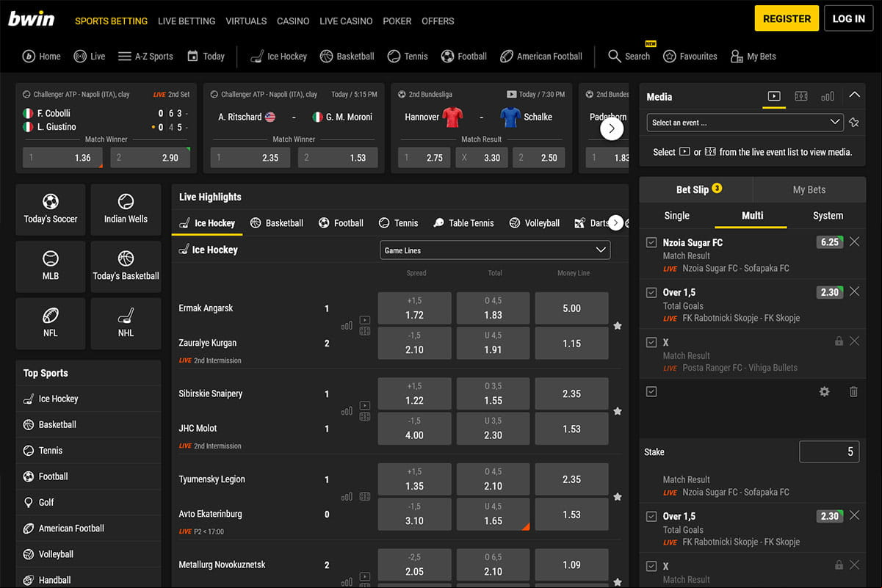Go to Home in the sports navigation bar
The image size is (882, 588).
click(42, 56)
